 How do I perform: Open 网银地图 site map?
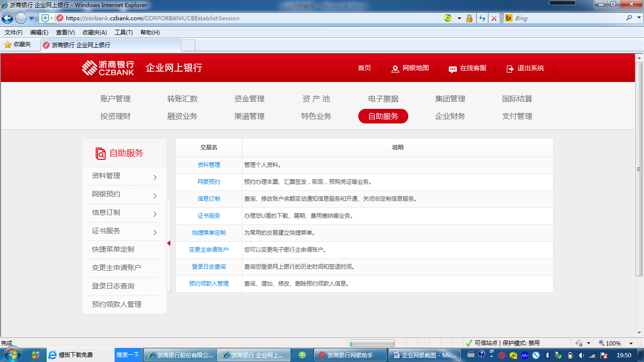tap(410, 68)
